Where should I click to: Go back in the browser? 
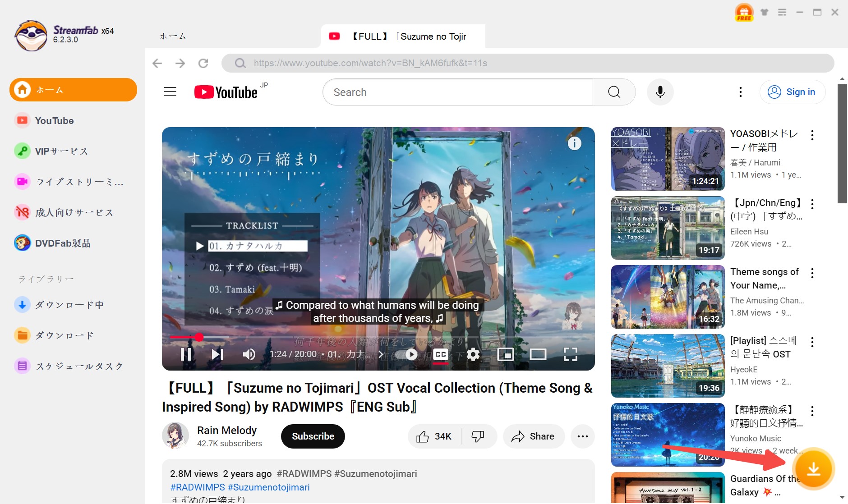tap(157, 63)
